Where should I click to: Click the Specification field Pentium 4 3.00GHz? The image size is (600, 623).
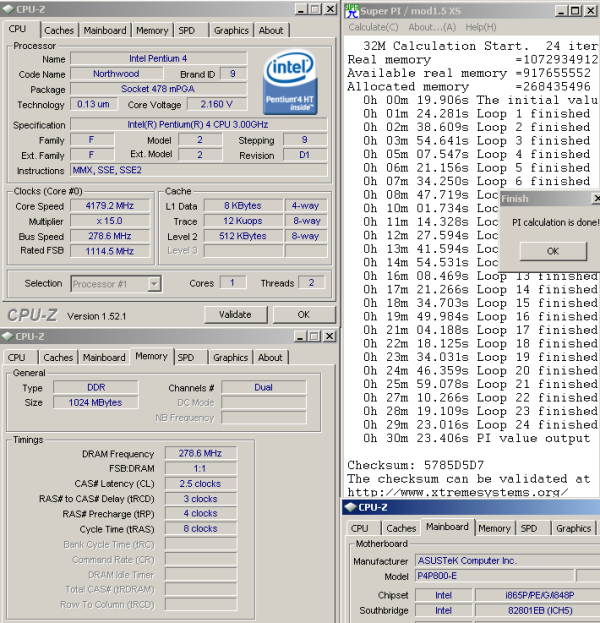(x=199, y=125)
